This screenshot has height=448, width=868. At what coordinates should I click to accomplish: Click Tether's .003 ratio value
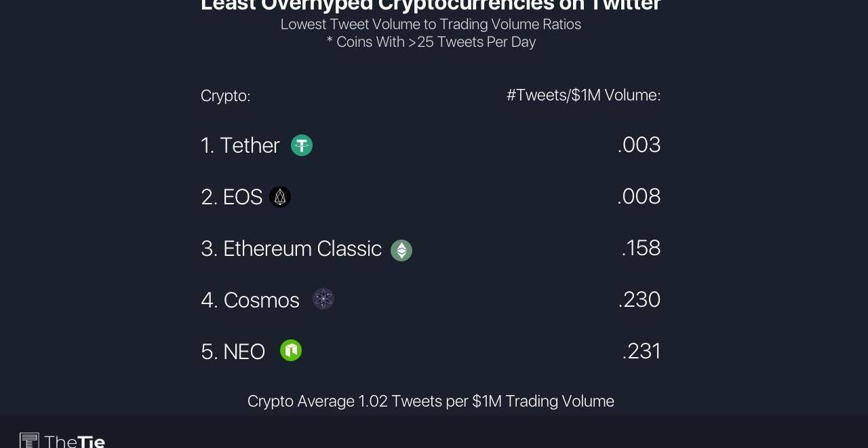(639, 145)
